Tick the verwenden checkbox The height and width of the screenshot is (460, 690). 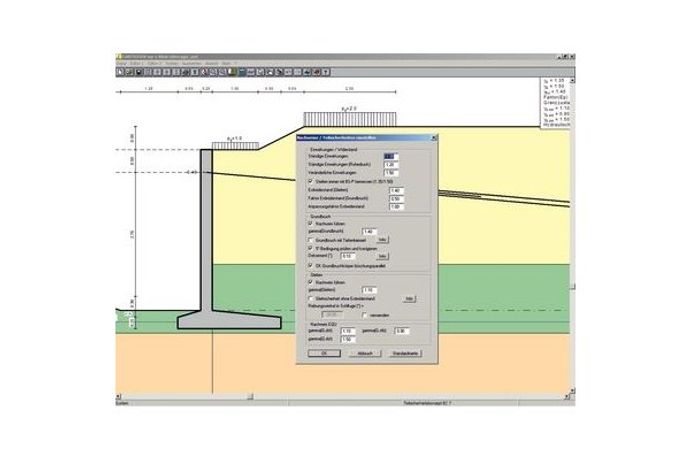click(x=363, y=313)
